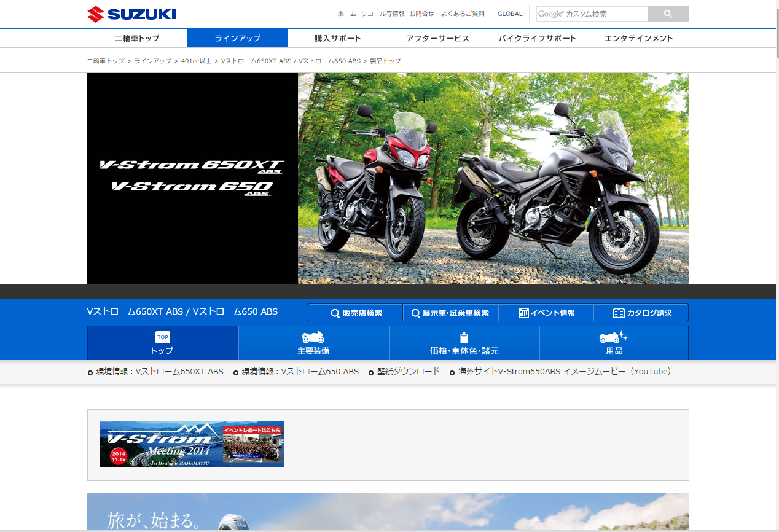Screen dimensions: 779x532
Task: Focus the Google custom search field
Action: tap(592, 14)
